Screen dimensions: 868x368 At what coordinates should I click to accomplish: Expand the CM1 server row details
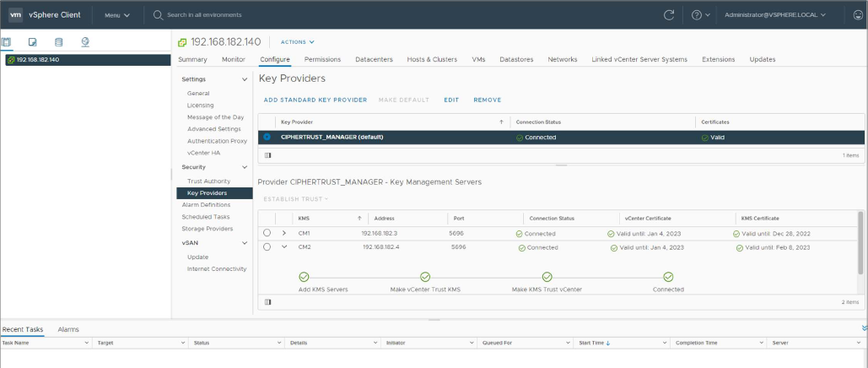click(284, 233)
